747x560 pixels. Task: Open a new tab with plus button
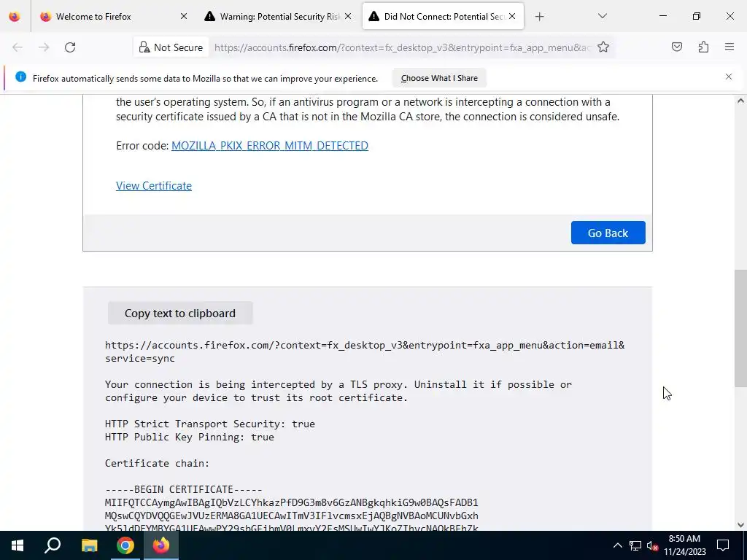point(539,17)
